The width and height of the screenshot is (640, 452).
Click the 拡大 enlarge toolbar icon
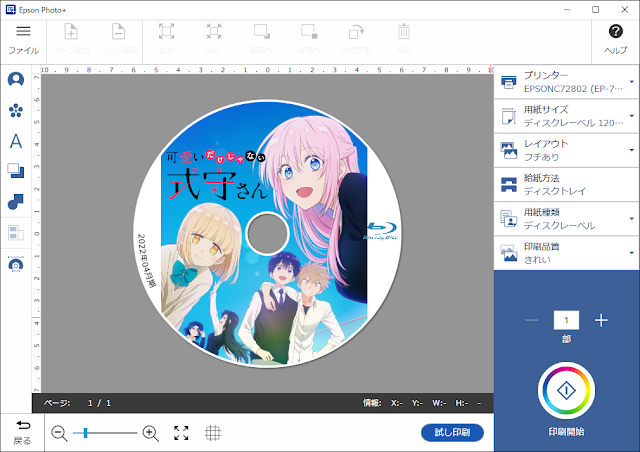coord(166,40)
